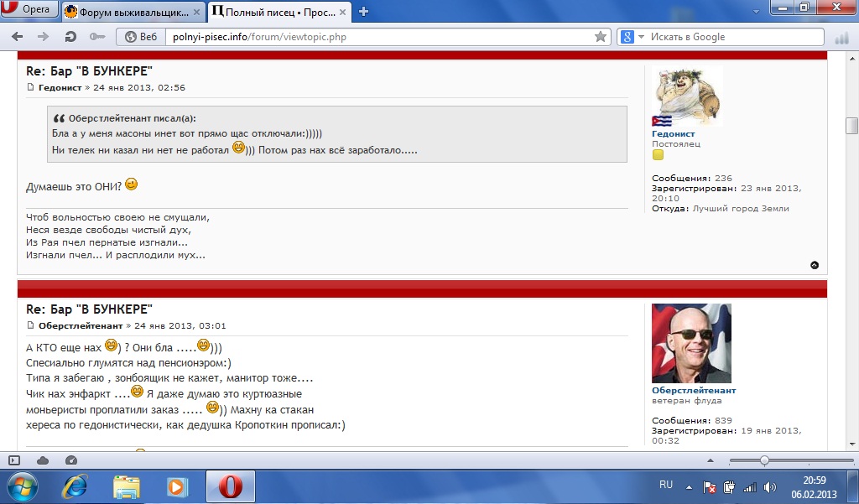Open the closed tabs dropdown arrow
The height and width of the screenshot is (504, 859).
(x=756, y=12)
